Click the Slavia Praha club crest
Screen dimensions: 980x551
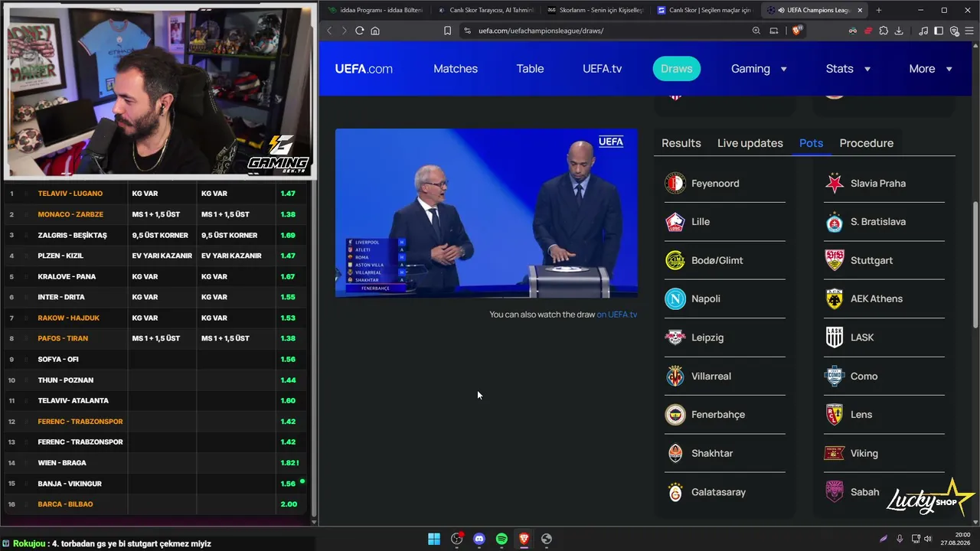coord(835,183)
